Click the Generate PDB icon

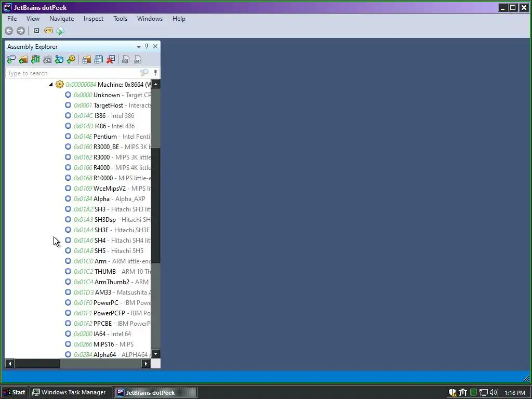tap(137, 60)
